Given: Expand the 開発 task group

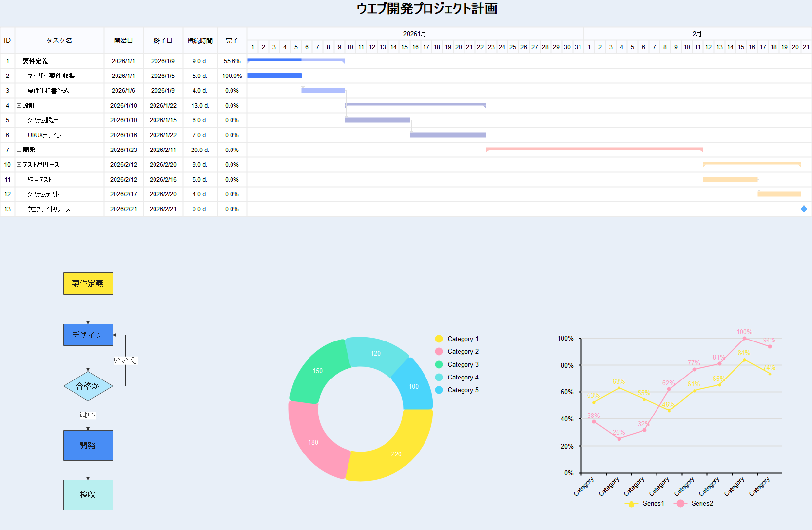Looking at the screenshot, I should click(19, 150).
